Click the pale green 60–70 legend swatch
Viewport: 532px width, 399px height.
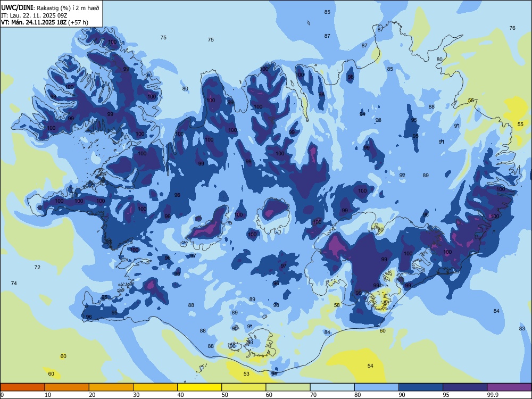(x=288, y=387)
